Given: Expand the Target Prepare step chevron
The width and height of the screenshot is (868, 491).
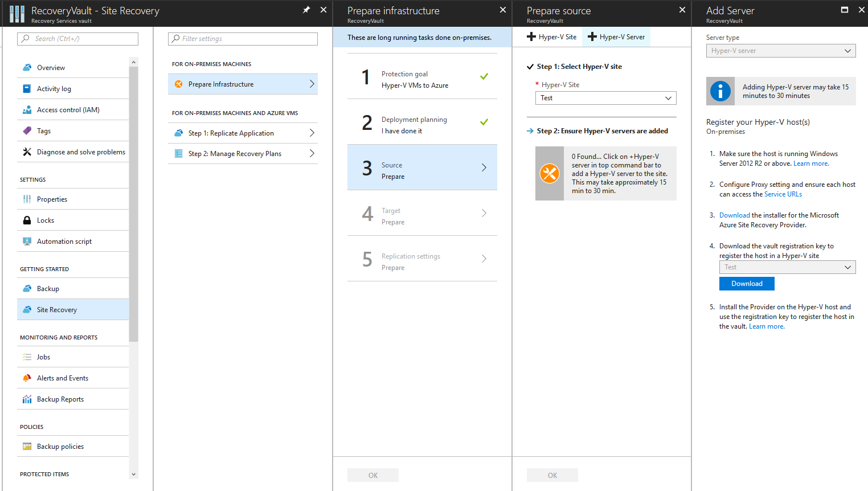Looking at the screenshot, I should click(484, 213).
